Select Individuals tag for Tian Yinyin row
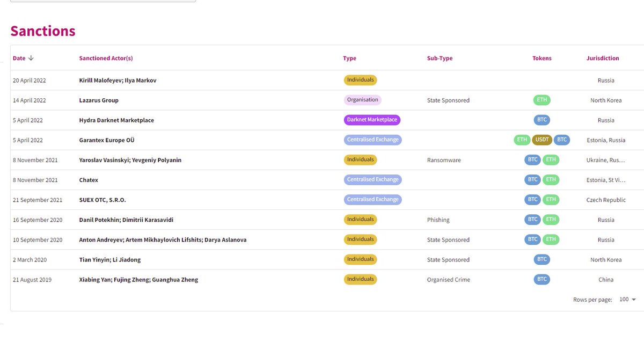This screenshot has width=644, height=349. [x=360, y=259]
